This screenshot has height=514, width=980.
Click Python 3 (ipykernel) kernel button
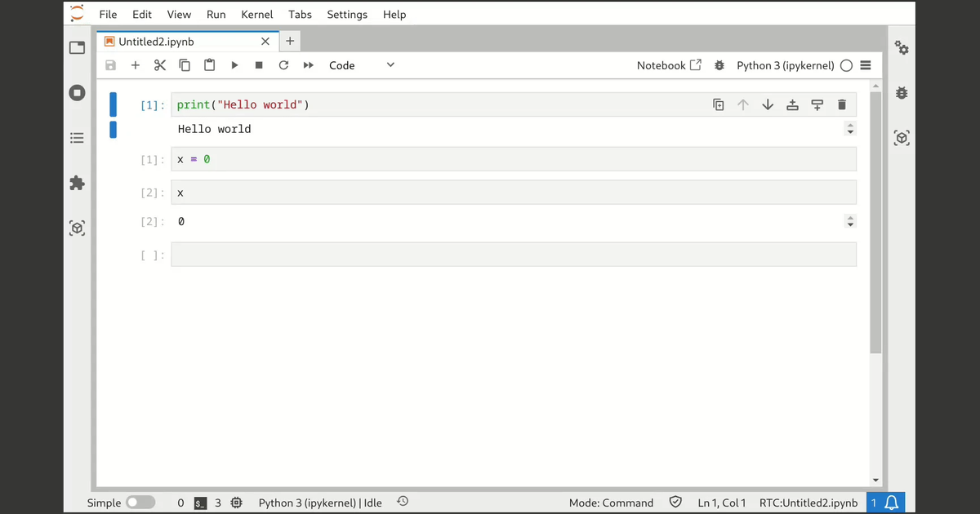pos(785,65)
